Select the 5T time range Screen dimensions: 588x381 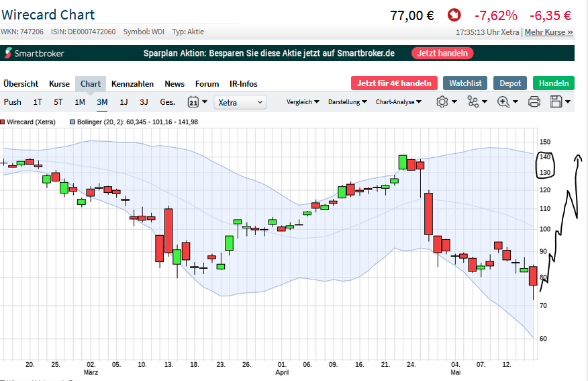58,102
